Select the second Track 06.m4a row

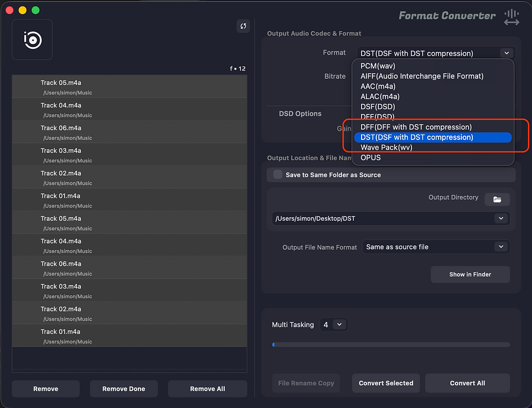click(130, 267)
